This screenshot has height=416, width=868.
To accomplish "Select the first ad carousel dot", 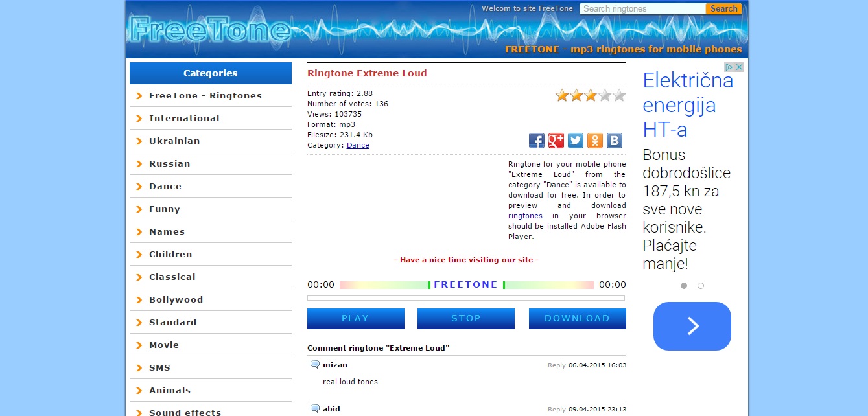I will click(x=684, y=286).
